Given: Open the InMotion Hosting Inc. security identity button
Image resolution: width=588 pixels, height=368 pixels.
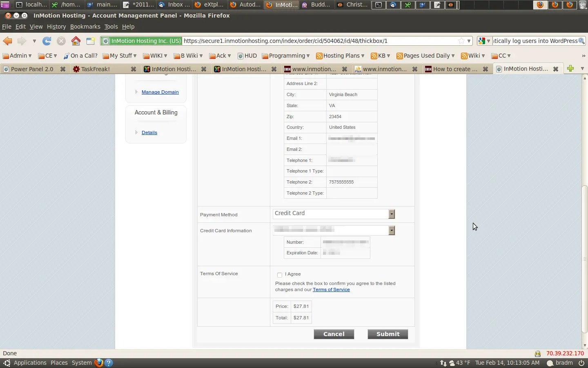Looking at the screenshot, I should pos(141,41).
